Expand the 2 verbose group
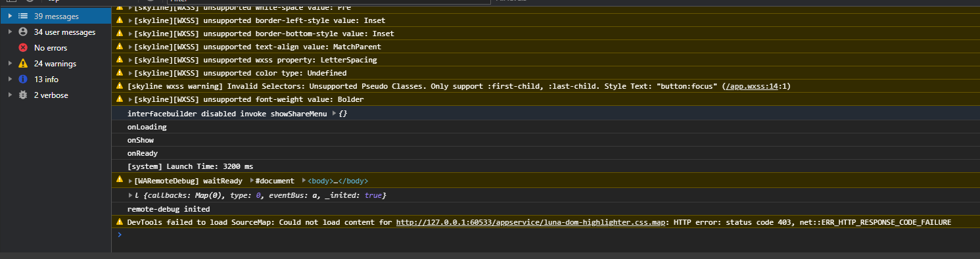This screenshot has width=980, height=259. point(10,95)
